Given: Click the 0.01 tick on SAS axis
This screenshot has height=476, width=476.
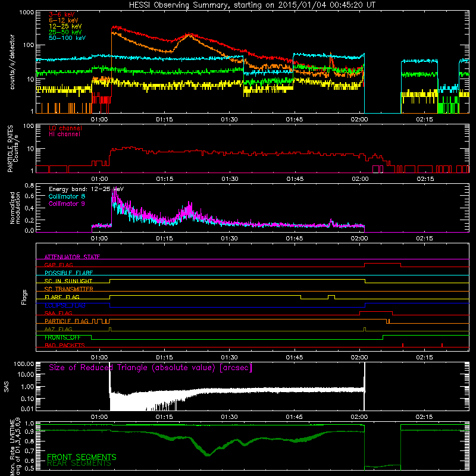Looking at the screenshot, I should click(x=27, y=409).
